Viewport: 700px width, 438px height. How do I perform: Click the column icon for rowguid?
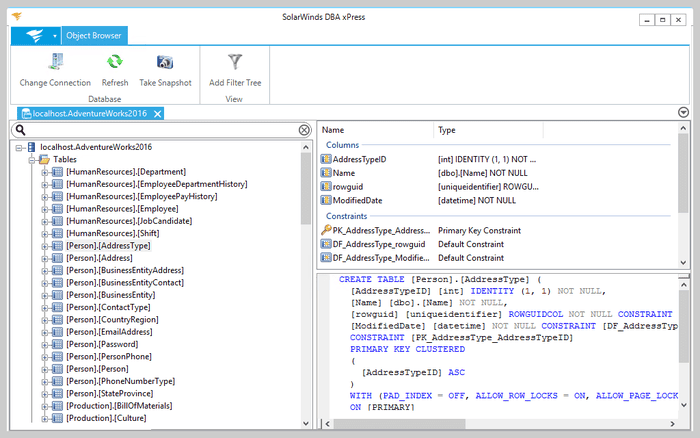(x=326, y=187)
